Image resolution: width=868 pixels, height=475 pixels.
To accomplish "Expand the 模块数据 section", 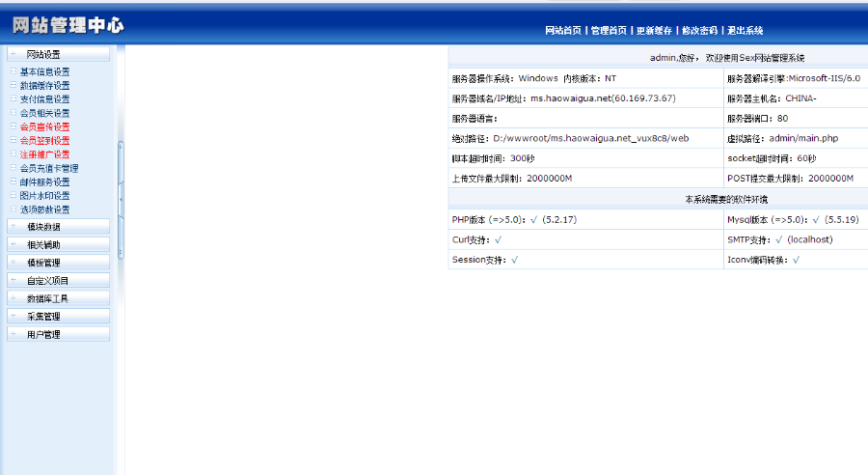I will [58, 226].
